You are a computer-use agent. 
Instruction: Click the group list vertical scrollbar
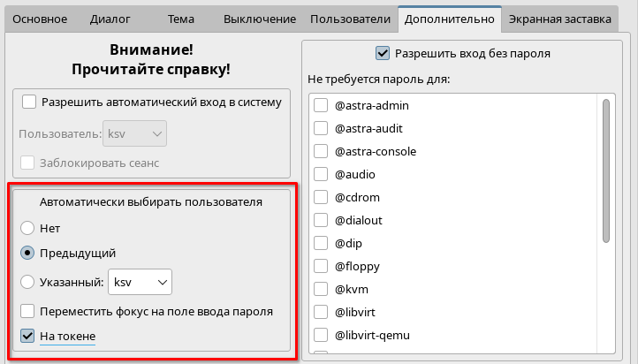click(606, 170)
